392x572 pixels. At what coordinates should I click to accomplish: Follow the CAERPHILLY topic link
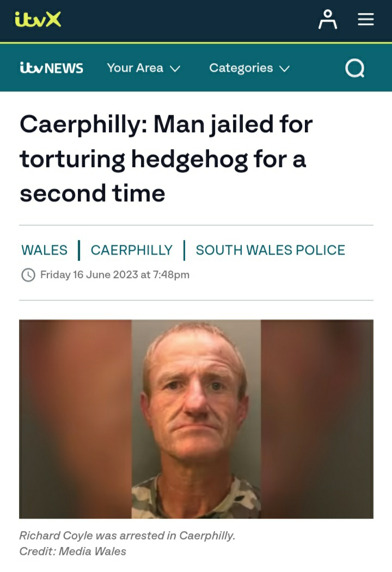131,250
